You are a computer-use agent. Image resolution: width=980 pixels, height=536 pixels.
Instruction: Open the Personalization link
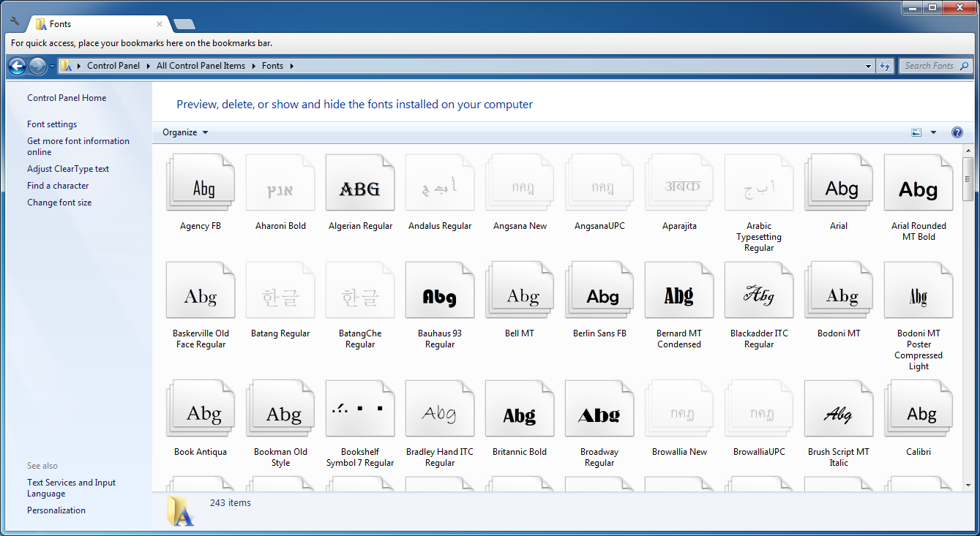click(56, 510)
